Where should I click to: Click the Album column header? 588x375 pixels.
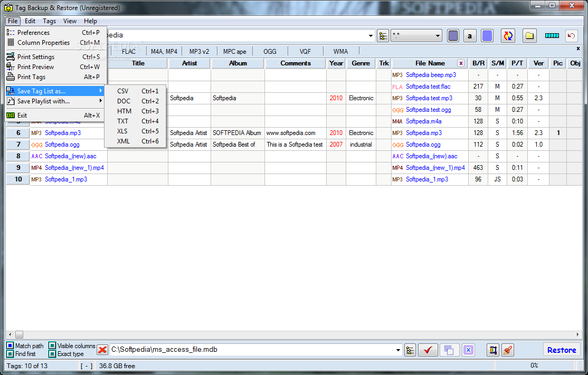click(238, 63)
